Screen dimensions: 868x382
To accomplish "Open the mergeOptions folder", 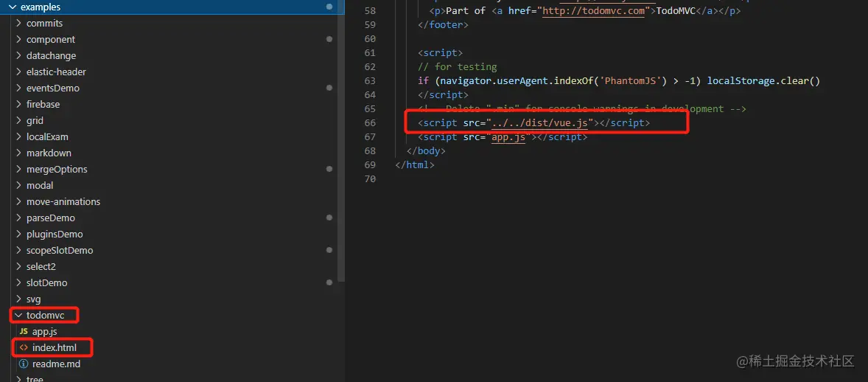I will pyautogui.click(x=57, y=169).
